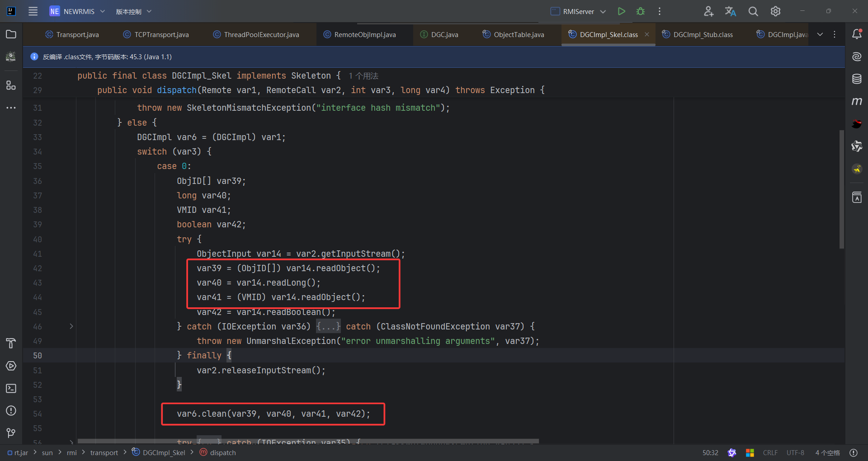The width and height of the screenshot is (868, 461).
Task: Expand the folded catch block at line 46
Action: point(71,326)
